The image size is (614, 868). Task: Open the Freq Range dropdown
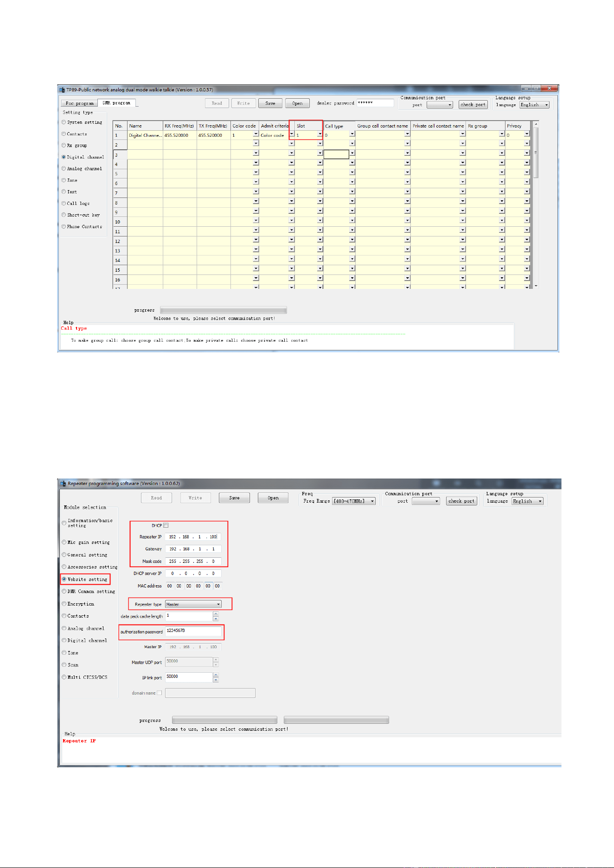tap(354, 501)
